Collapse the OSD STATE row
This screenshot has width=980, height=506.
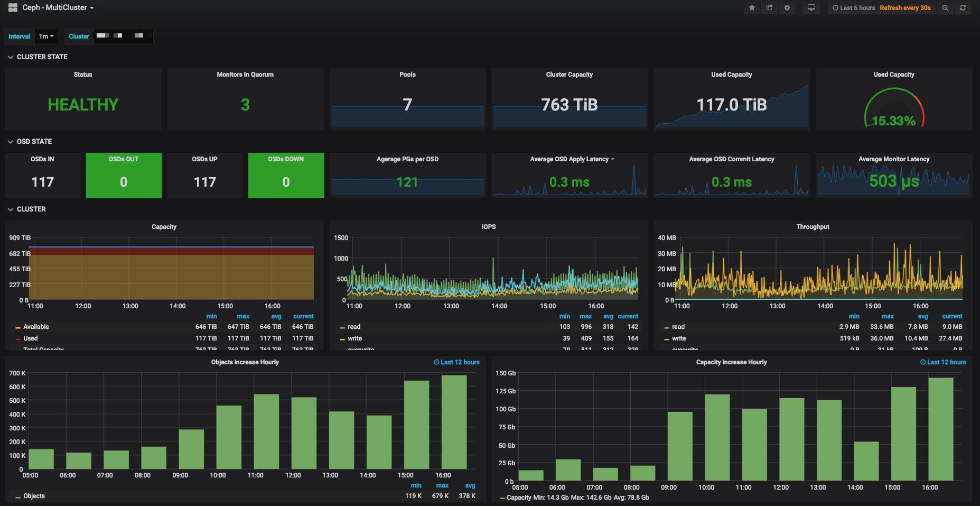tap(34, 142)
